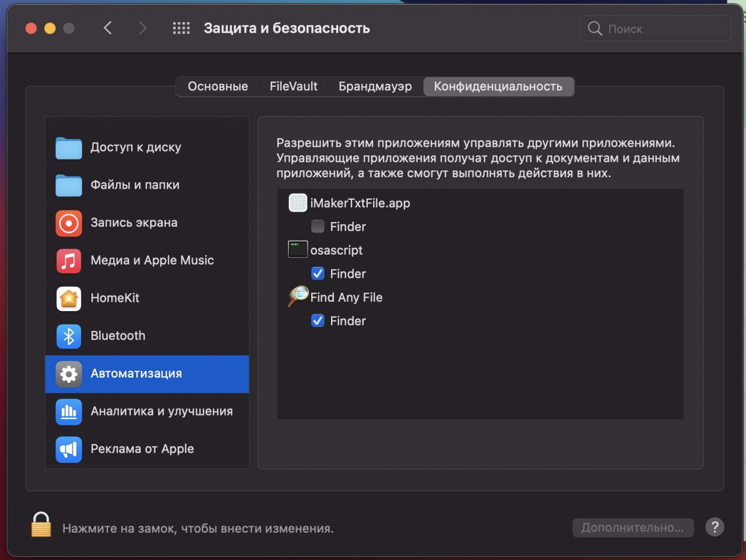The height and width of the screenshot is (560, 746).
Task: Select Screen Recording (Запись экрана) icon
Action: point(69,223)
